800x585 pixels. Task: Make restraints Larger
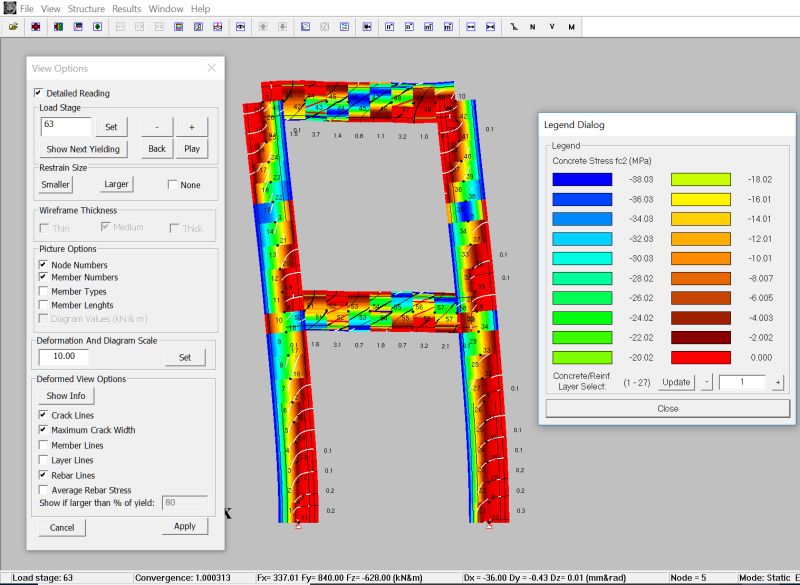(116, 184)
